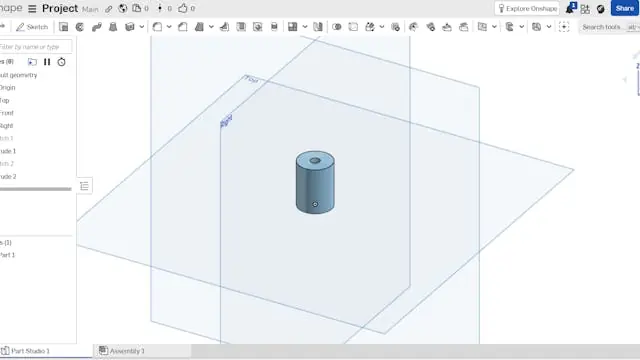Click the globe public icon
Viewport: 640px width, 360px height.
pyautogui.click(x=122, y=8)
